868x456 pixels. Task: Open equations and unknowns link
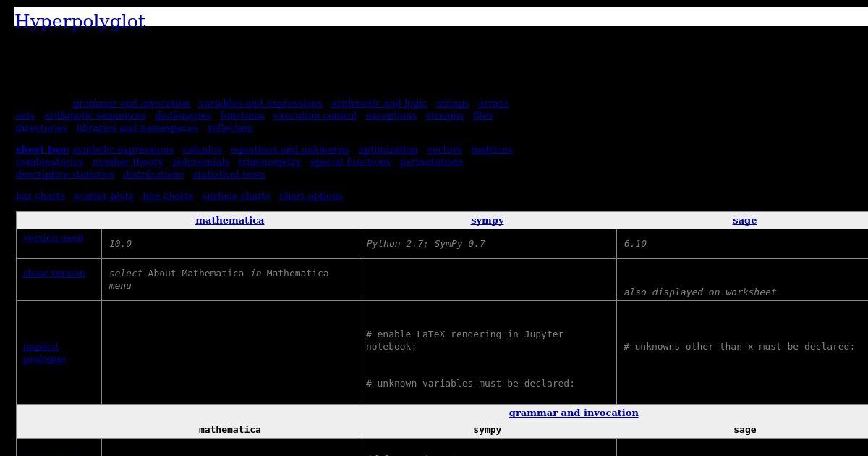[290, 150]
